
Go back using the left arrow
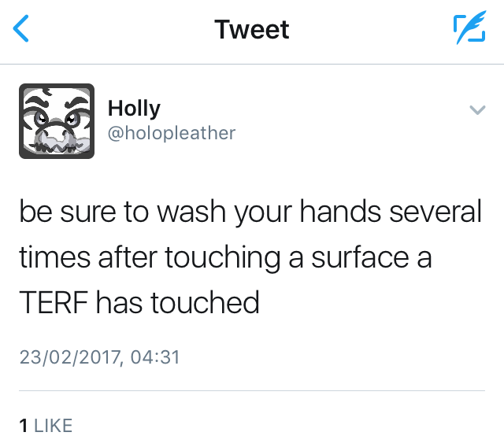point(22,30)
